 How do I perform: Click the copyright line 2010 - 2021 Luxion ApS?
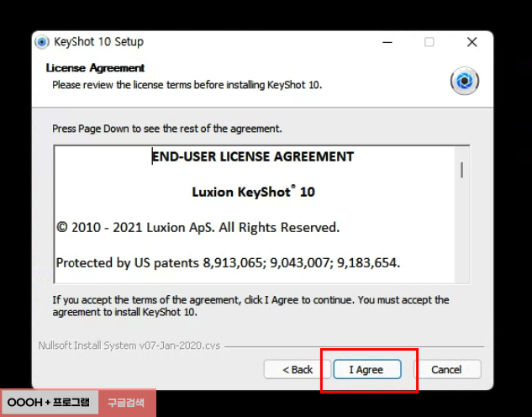pyautogui.click(x=198, y=227)
